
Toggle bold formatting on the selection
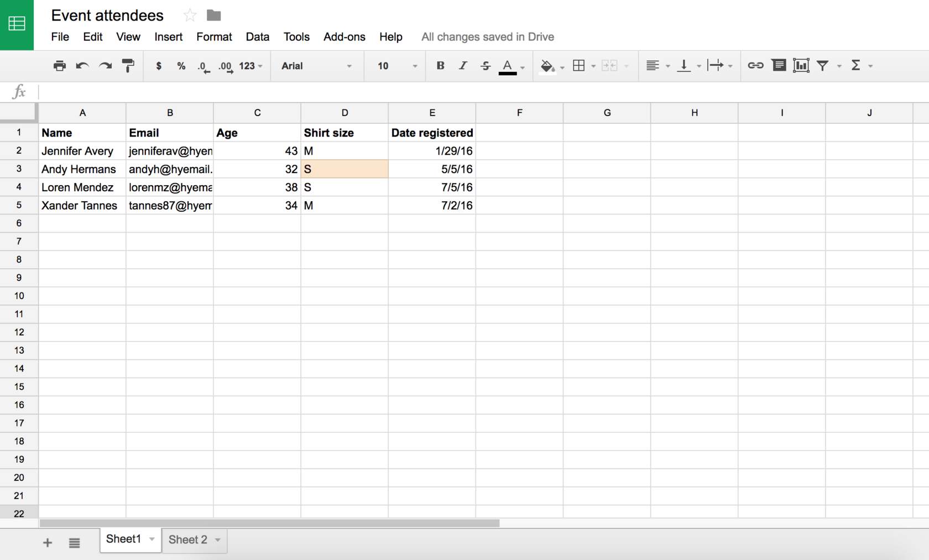(x=440, y=66)
